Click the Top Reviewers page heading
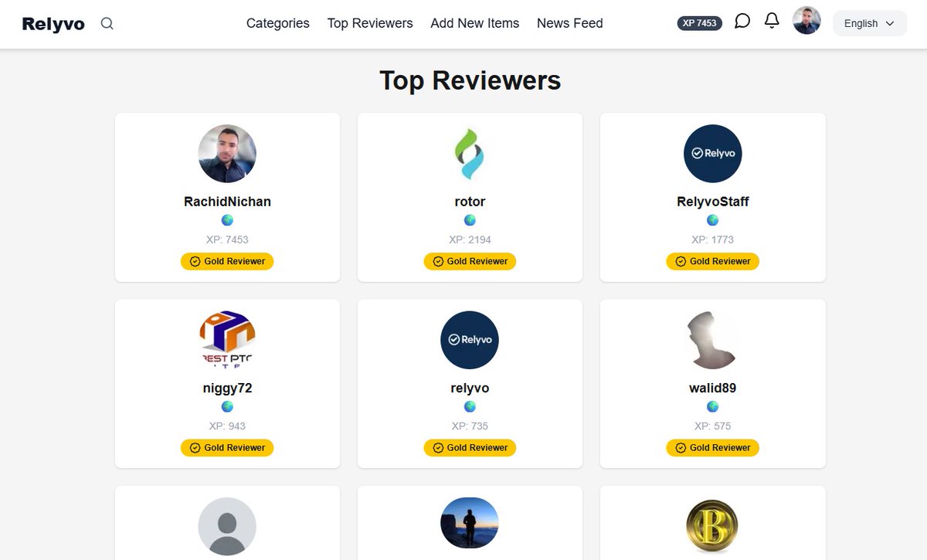Screen dimensions: 927x560 coord(470,80)
